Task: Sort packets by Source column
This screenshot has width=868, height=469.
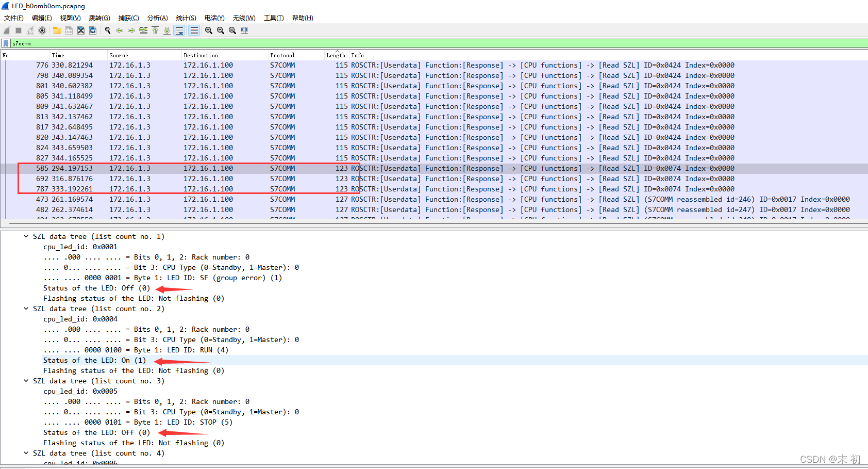Action: (x=144, y=55)
